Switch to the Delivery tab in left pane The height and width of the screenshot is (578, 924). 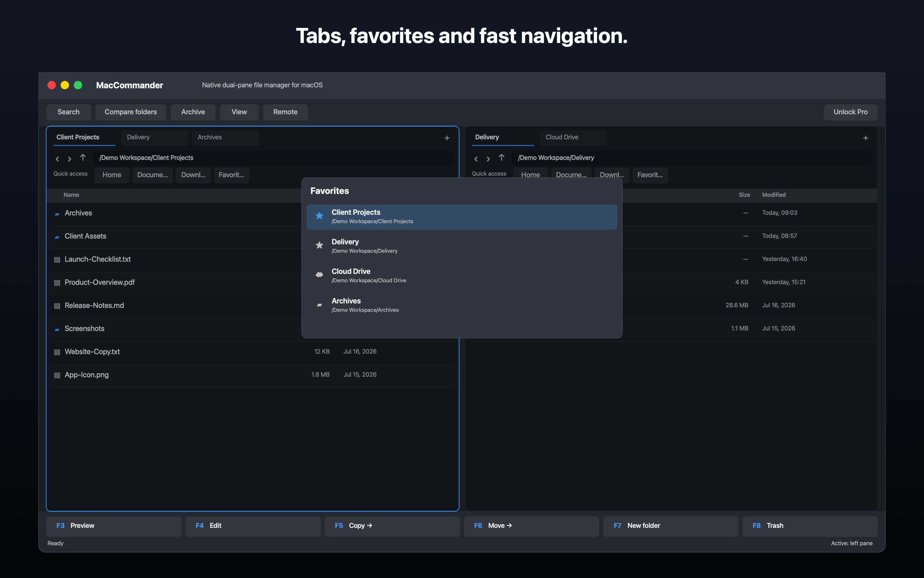(x=155, y=138)
